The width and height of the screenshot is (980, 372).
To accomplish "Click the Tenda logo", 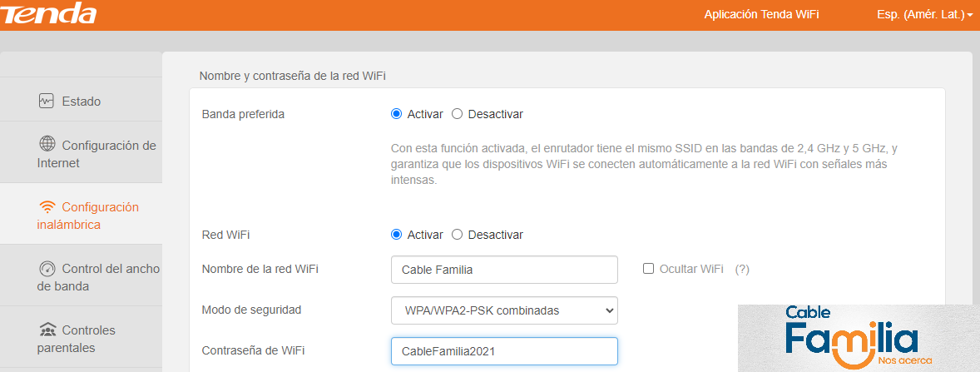I will (49, 14).
